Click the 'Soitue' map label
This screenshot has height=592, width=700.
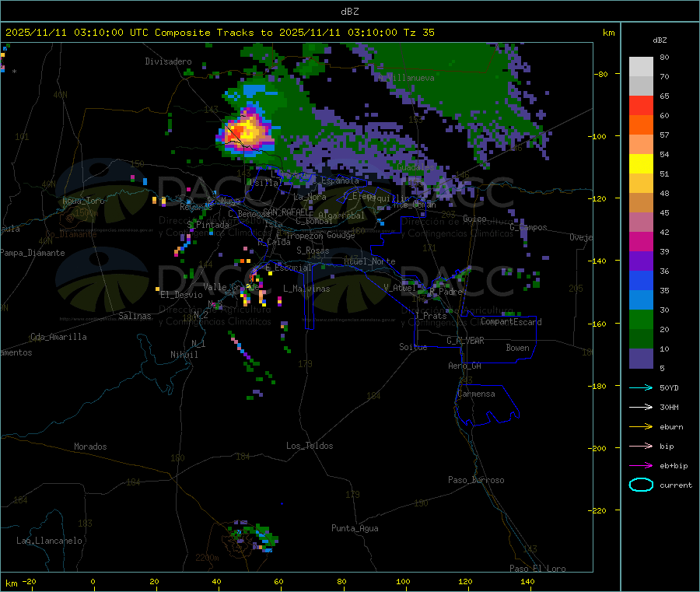pyautogui.click(x=413, y=347)
